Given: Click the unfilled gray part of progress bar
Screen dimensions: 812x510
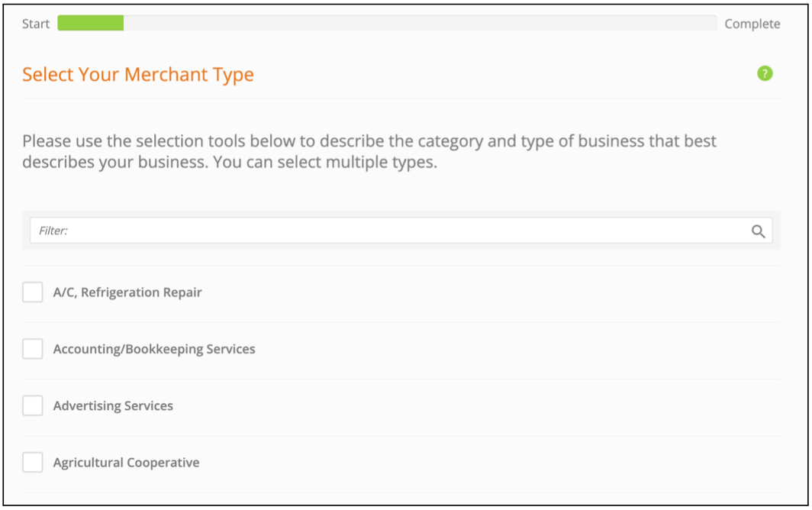Looking at the screenshot, I should coord(420,23).
